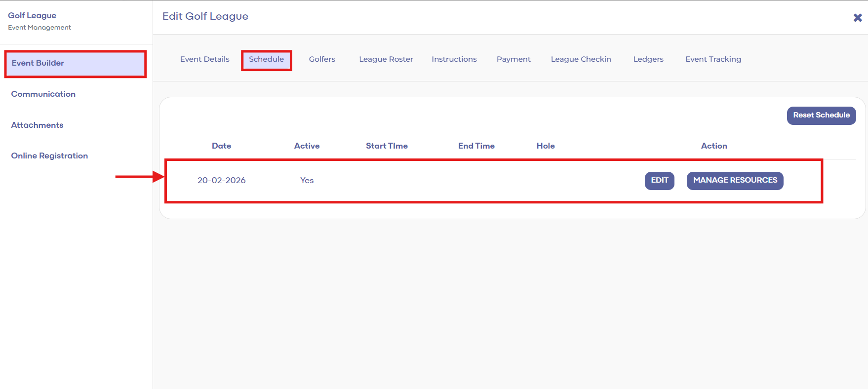Click the 20-02-2026 date cell
Viewport: 868px width, 389px height.
(x=221, y=181)
